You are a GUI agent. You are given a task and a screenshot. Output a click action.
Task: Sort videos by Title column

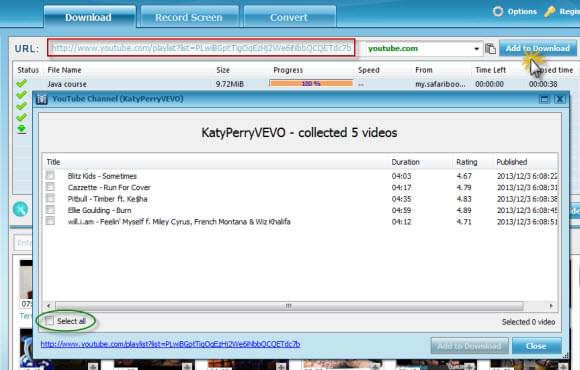click(53, 162)
